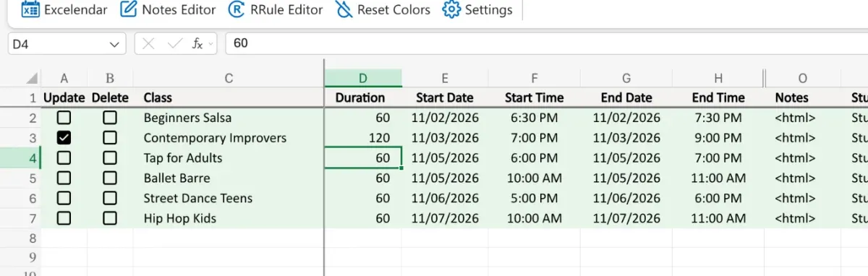Tick Delete checkbox for Street Dance Teens

109,199
